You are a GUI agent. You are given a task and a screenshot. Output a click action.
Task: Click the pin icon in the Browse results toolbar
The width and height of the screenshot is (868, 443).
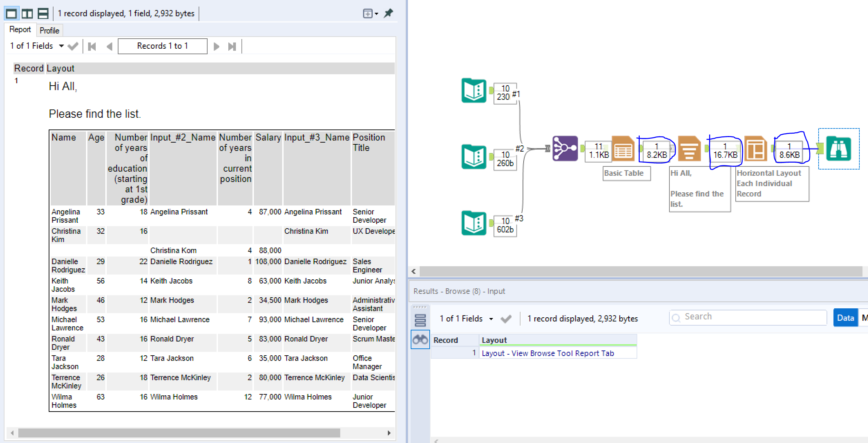[389, 13]
